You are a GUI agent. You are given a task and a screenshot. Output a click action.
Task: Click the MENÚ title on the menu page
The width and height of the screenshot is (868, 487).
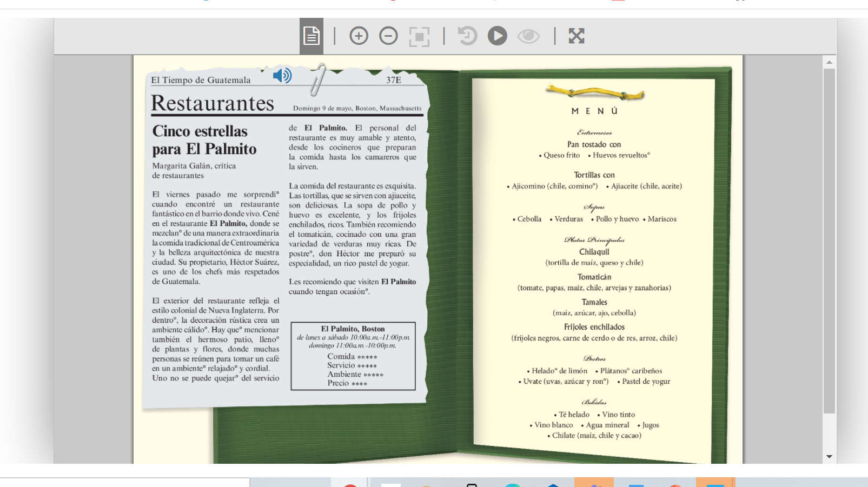click(x=594, y=111)
